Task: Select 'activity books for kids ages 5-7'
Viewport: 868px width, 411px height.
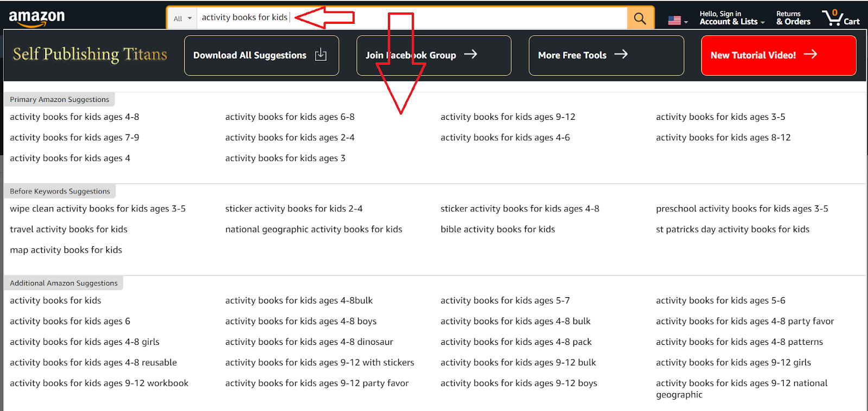Action: (505, 300)
